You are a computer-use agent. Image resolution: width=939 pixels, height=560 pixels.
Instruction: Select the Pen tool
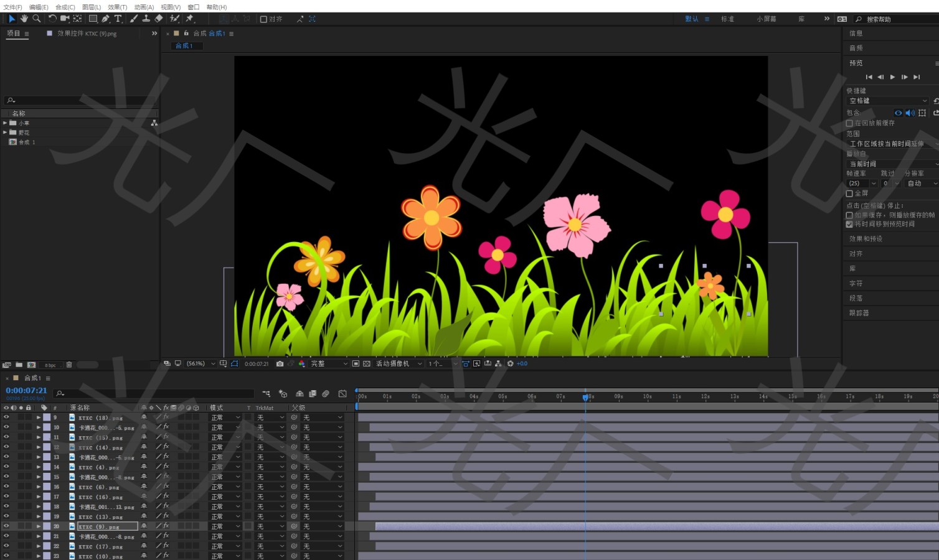click(x=105, y=19)
